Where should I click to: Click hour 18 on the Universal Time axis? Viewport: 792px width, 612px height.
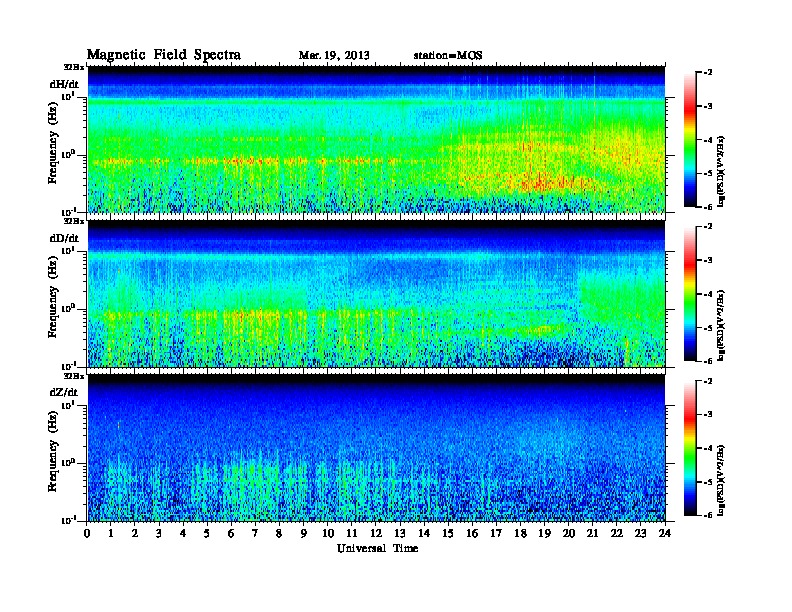coord(520,533)
